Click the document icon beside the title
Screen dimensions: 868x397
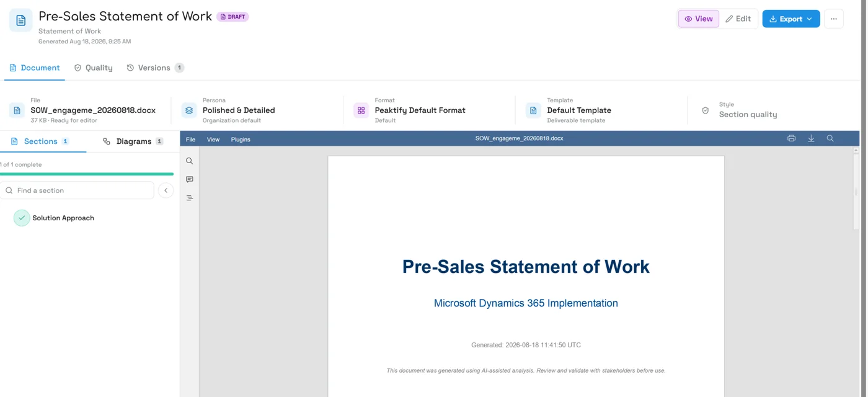[20, 20]
